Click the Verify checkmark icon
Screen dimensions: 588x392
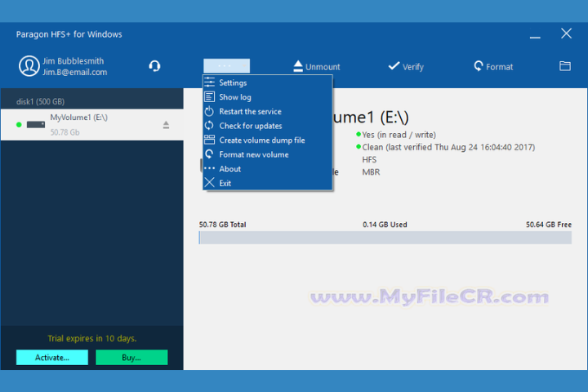click(x=394, y=66)
